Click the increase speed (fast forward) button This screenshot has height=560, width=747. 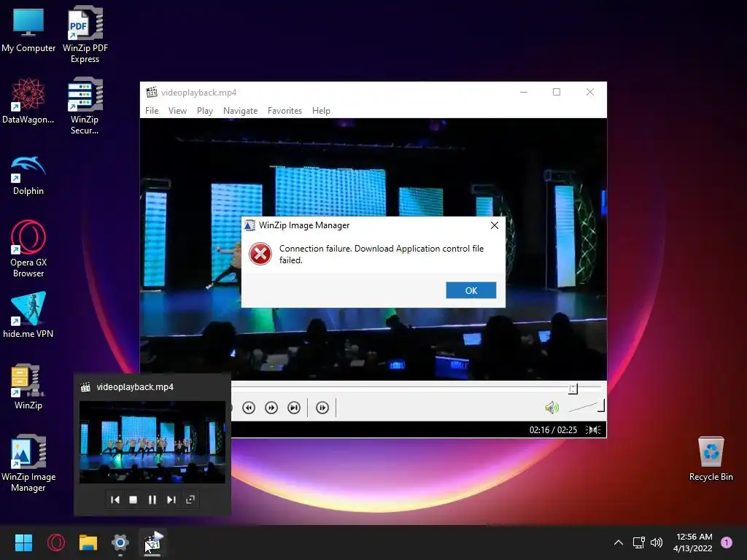click(271, 408)
